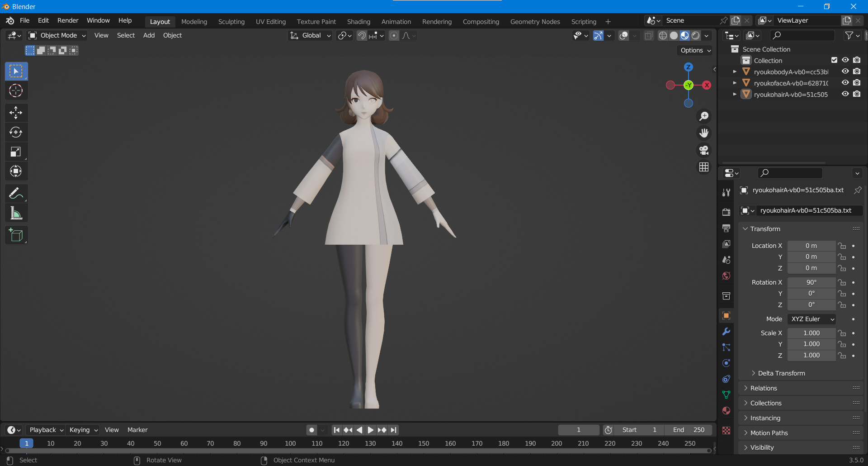Jump to the first frame

coord(336,430)
